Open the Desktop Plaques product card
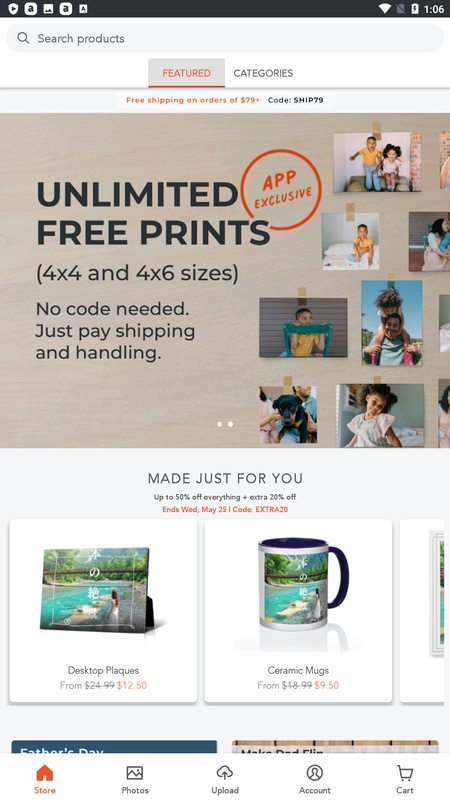 click(103, 611)
